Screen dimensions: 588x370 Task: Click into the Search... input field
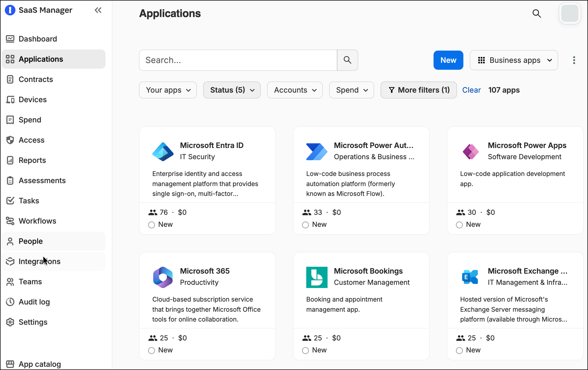pyautogui.click(x=238, y=60)
